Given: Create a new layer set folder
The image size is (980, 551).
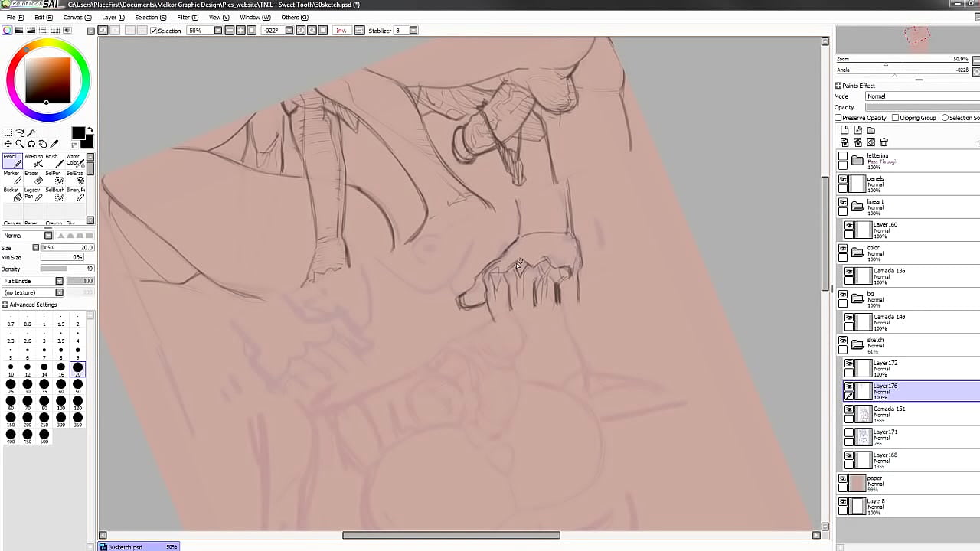Looking at the screenshot, I should pyautogui.click(x=871, y=130).
